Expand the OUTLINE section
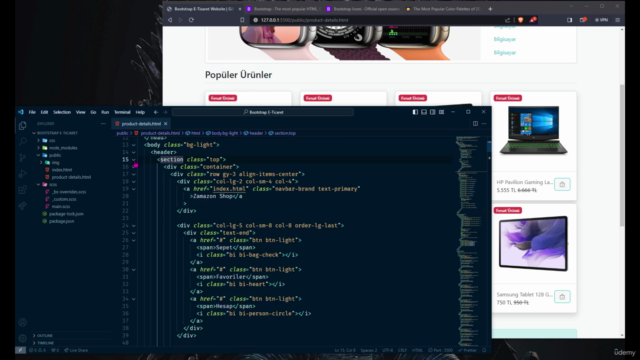Screen dimensions: 640x360 (x=43, y=336)
